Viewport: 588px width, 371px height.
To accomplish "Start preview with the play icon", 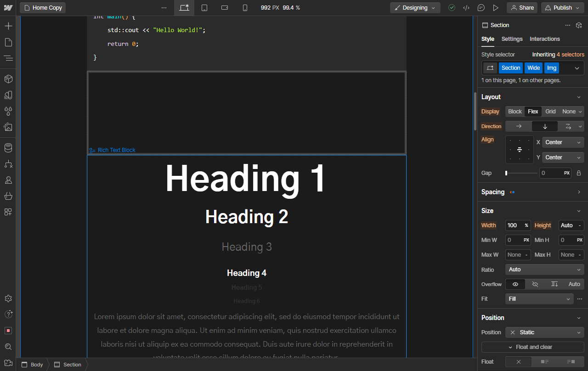I will click(496, 8).
